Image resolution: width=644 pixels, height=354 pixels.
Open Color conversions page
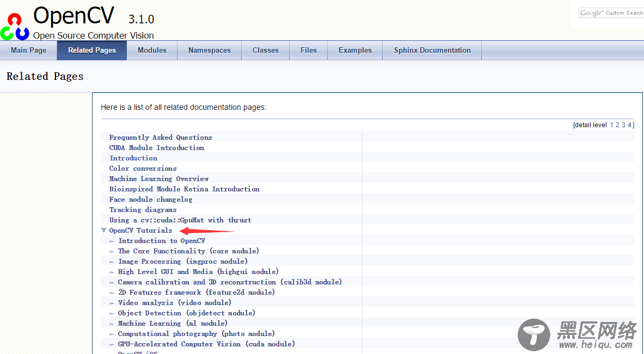coord(143,169)
